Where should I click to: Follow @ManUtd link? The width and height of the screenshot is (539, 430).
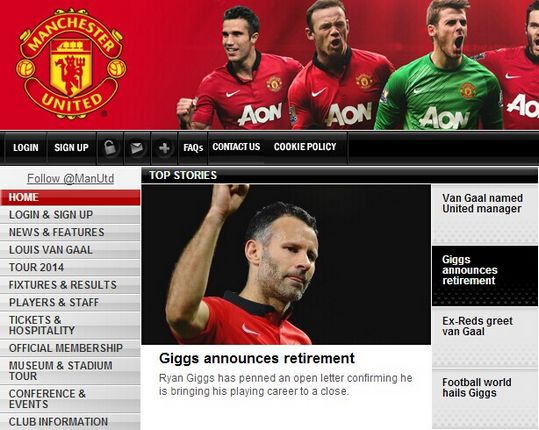pos(70,178)
